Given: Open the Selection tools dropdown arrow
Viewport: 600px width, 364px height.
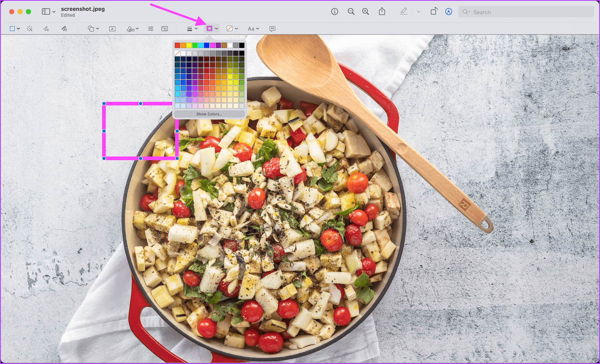Looking at the screenshot, I should coord(18,29).
